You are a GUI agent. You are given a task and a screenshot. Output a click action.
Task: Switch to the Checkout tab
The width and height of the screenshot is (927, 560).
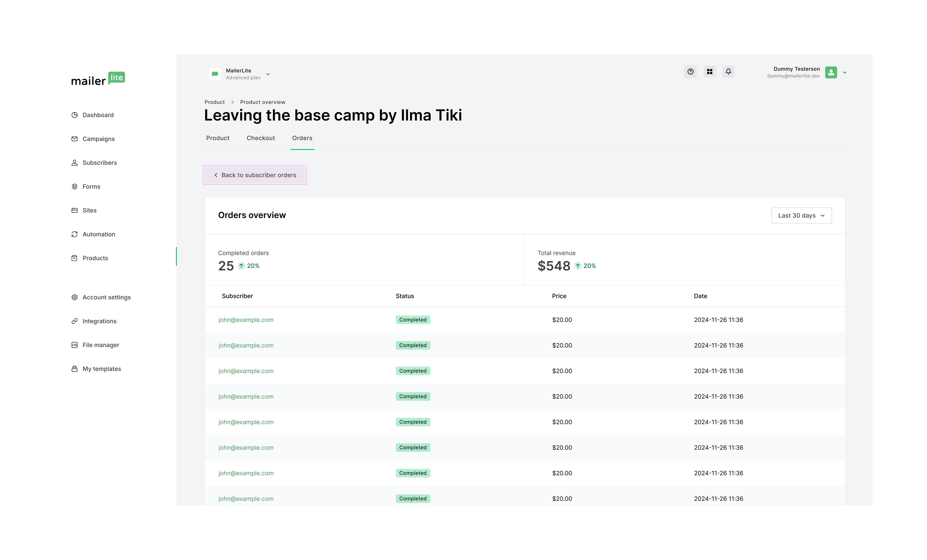(x=261, y=138)
